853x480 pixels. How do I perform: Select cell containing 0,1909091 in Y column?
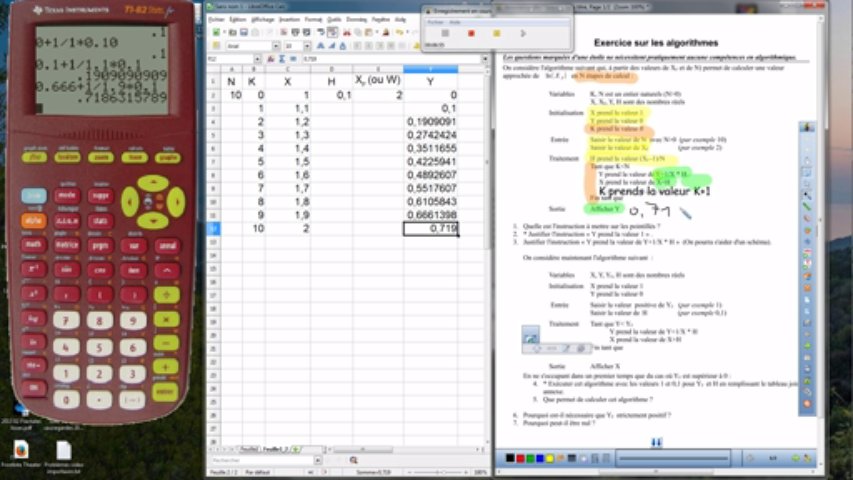pos(430,122)
